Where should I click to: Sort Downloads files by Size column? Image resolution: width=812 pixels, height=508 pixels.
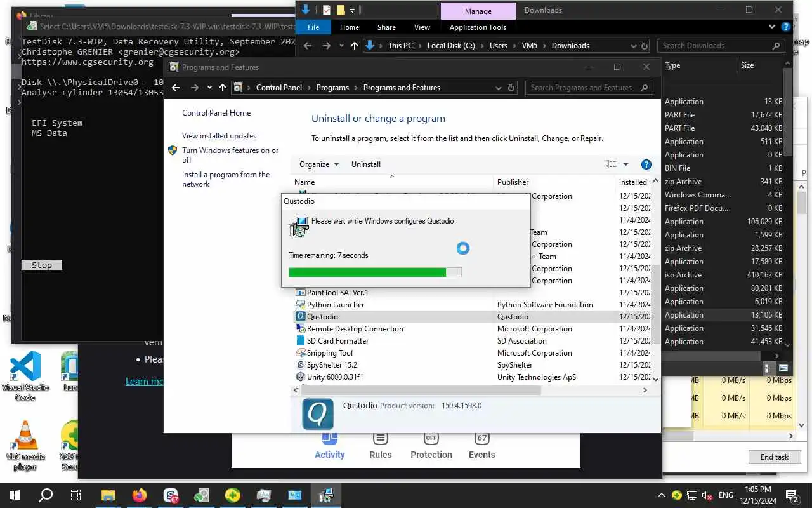760,65
